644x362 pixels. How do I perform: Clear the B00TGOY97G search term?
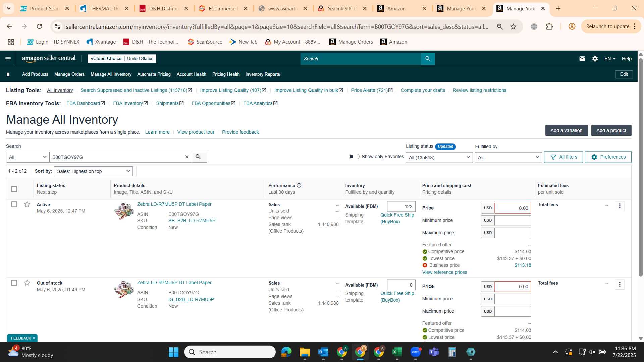coord(187,157)
